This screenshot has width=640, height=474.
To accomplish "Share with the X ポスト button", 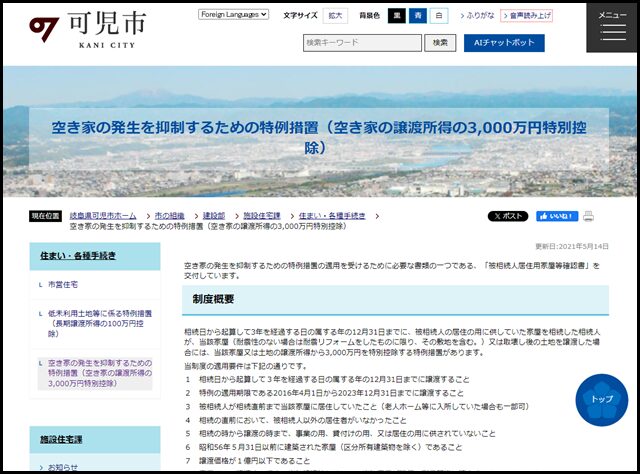I will click(x=508, y=216).
